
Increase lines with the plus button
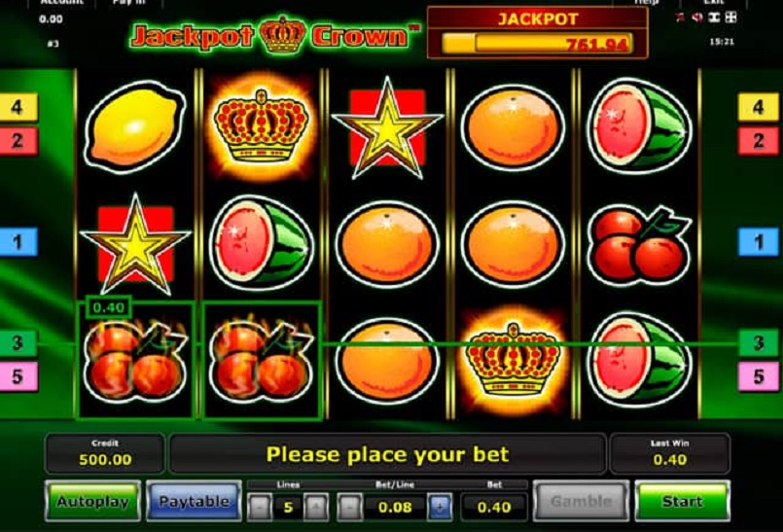316,507
